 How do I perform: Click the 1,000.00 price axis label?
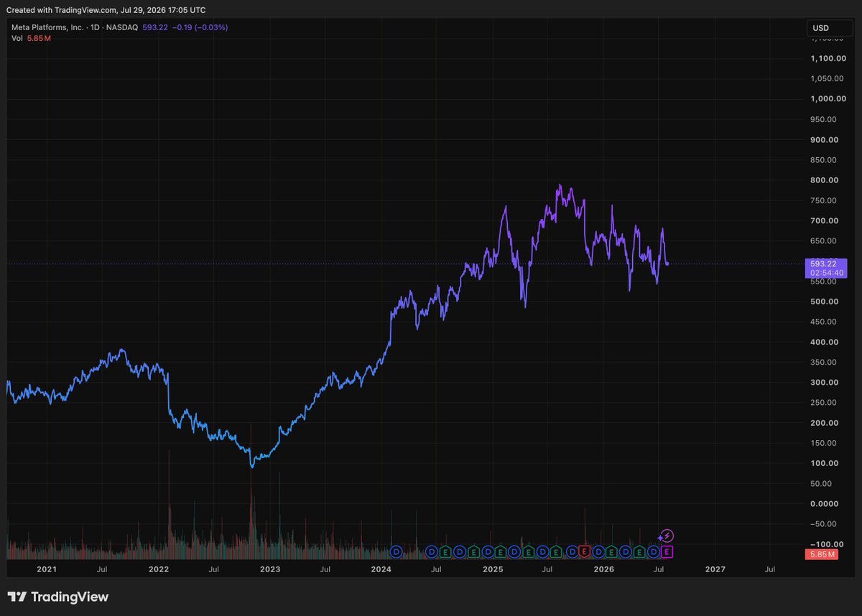click(x=828, y=99)
